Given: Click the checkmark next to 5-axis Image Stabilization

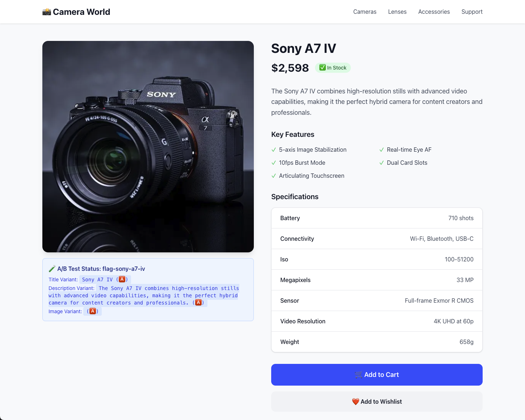Looking at the screenshot, I should (x=274, y=150).
